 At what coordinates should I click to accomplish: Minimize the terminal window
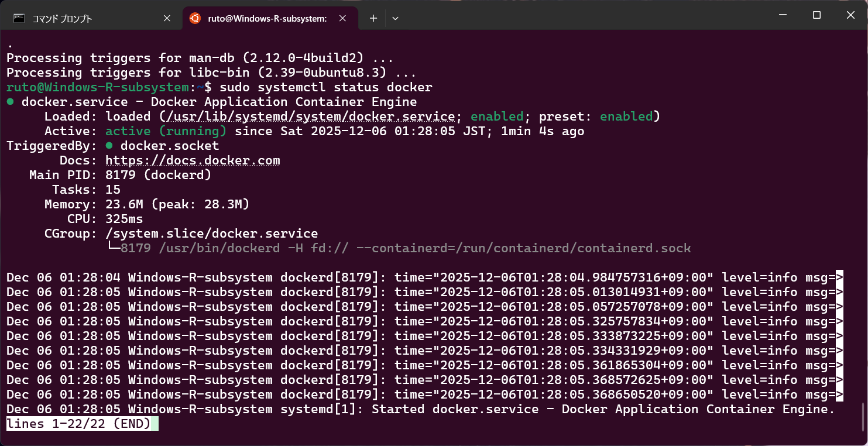click(784, 15)
